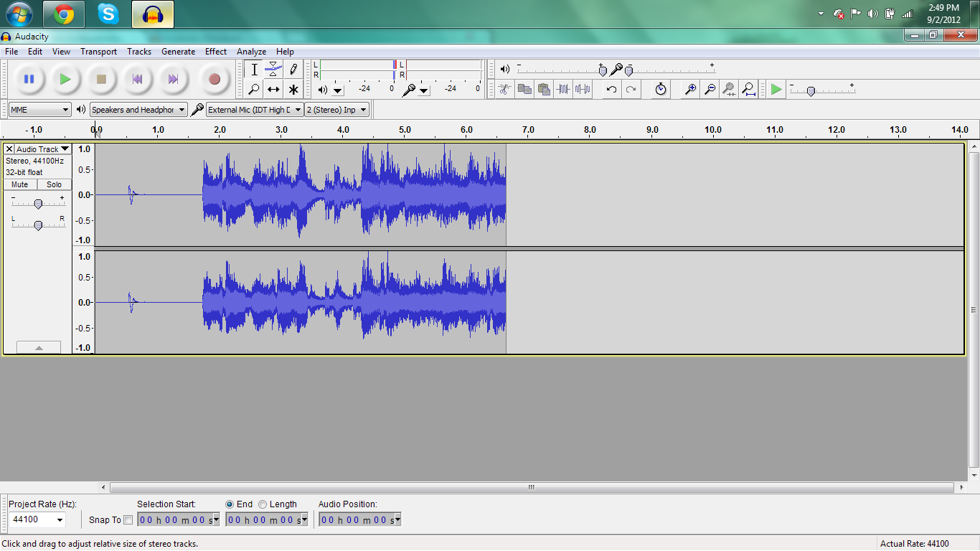This screenshot has height=551, width=980.
Task: Open the MME audio host dropdown
Action: coord(40,110)
